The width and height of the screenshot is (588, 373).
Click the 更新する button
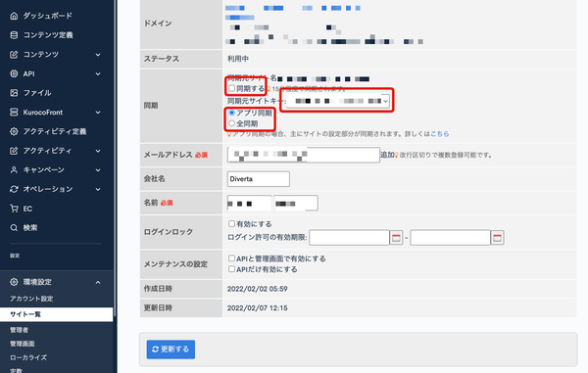pos(171,350)
